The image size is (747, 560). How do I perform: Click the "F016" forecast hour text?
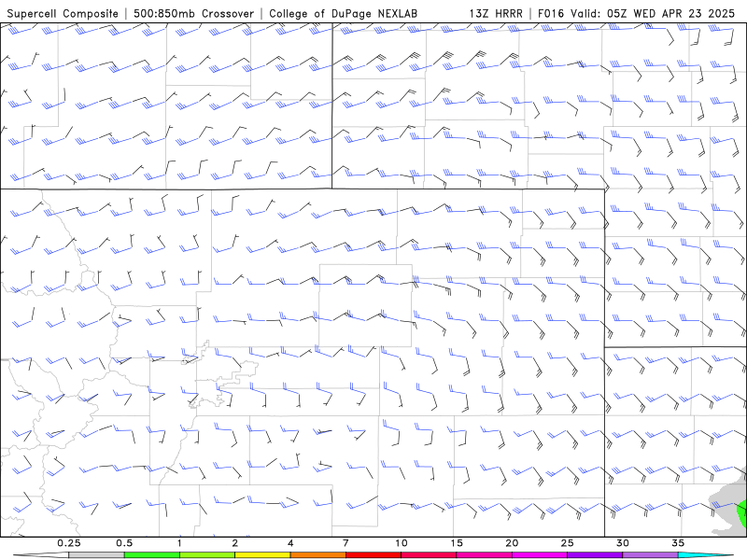[x=550, y=13]
